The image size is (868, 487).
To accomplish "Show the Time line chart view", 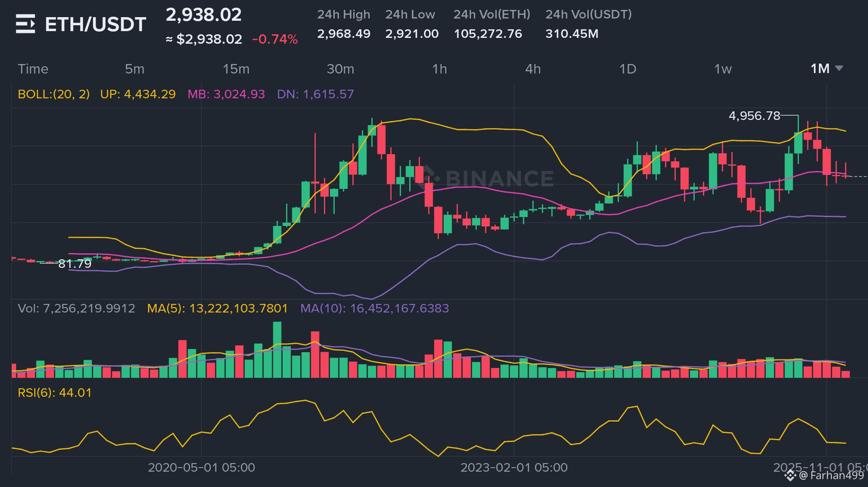I will (33, 69).
